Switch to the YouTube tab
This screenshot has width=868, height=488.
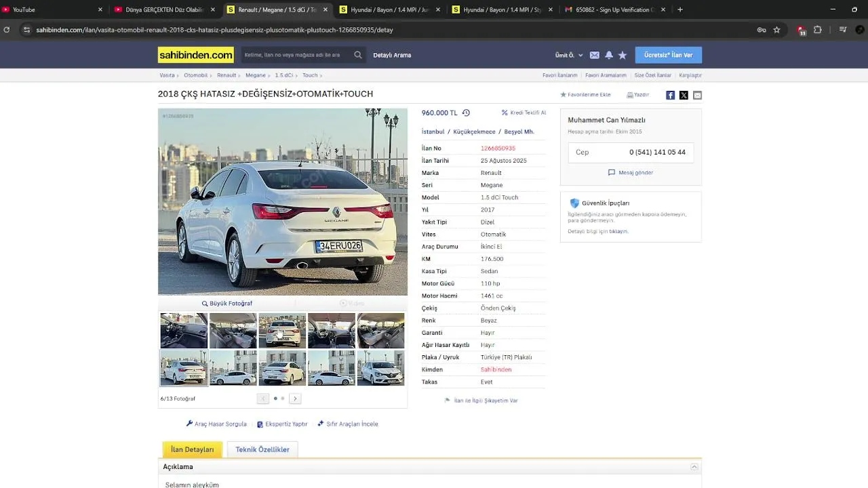[x=53, y=9]
